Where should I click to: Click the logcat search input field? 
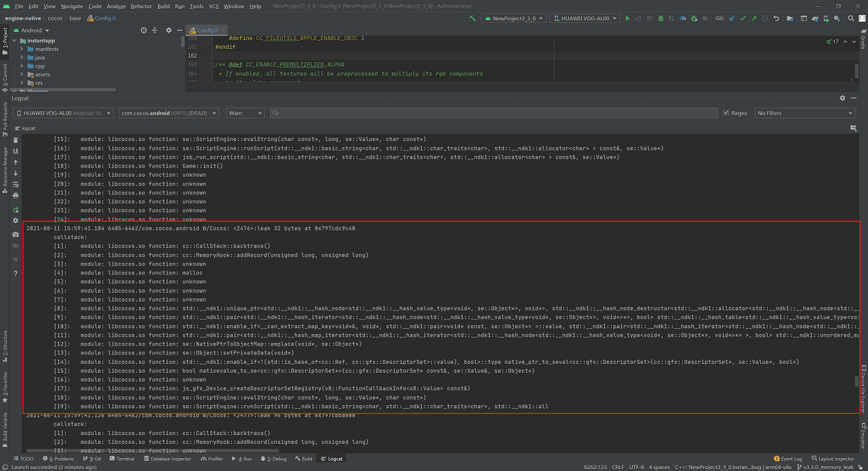point(475,113)
